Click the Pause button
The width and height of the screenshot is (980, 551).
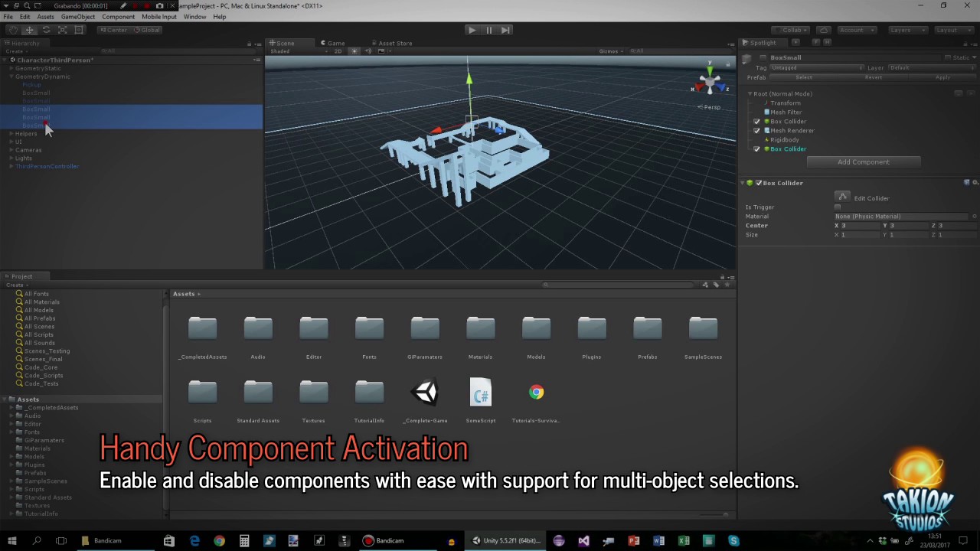click(x=488, y=30)
